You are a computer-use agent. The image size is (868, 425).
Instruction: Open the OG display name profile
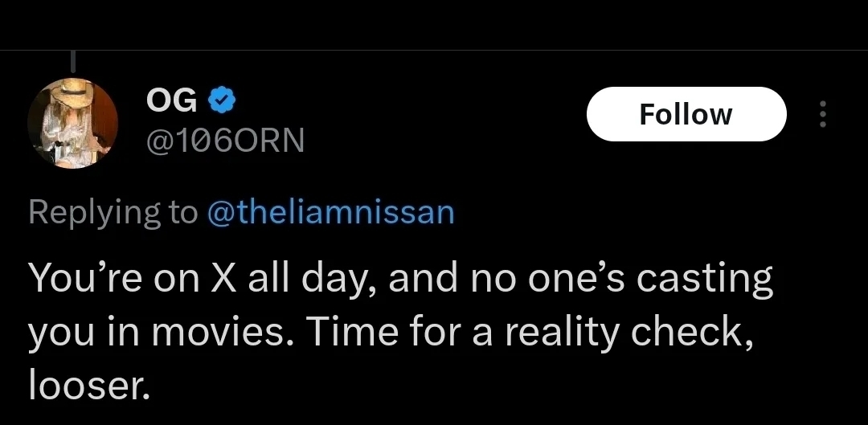(170, 100)
